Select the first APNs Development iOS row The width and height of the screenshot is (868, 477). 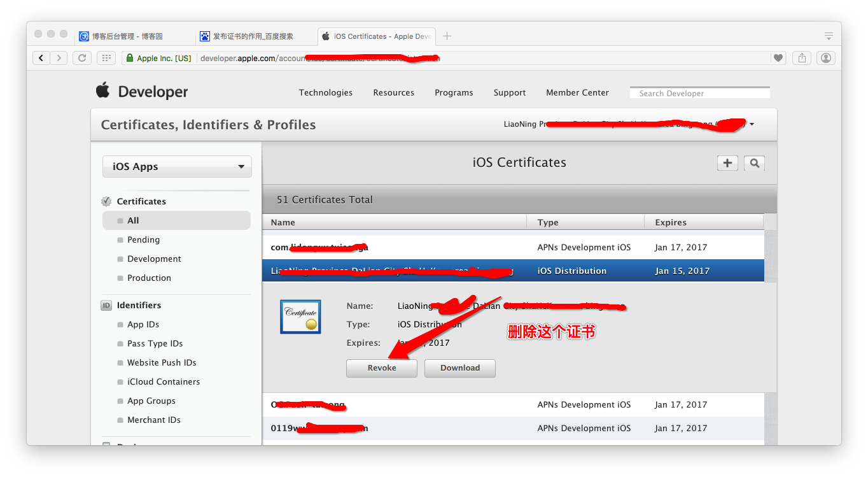[x=513, y=247]
